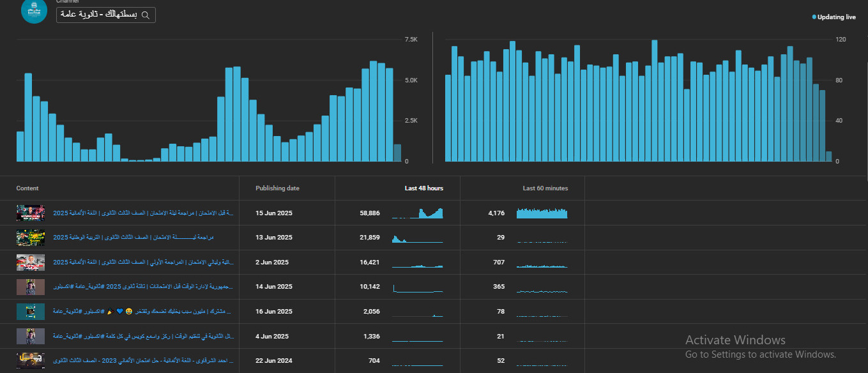Open thumbnail of the 4 Jun 2025 video

point(31,336)
